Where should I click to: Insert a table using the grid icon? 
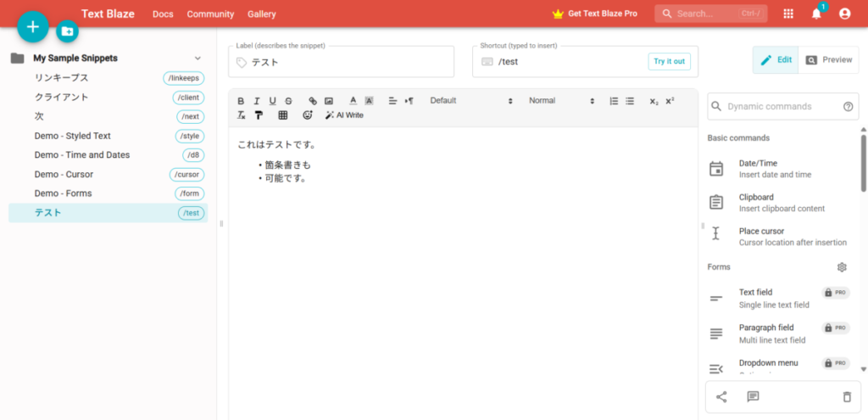[283, 115]
